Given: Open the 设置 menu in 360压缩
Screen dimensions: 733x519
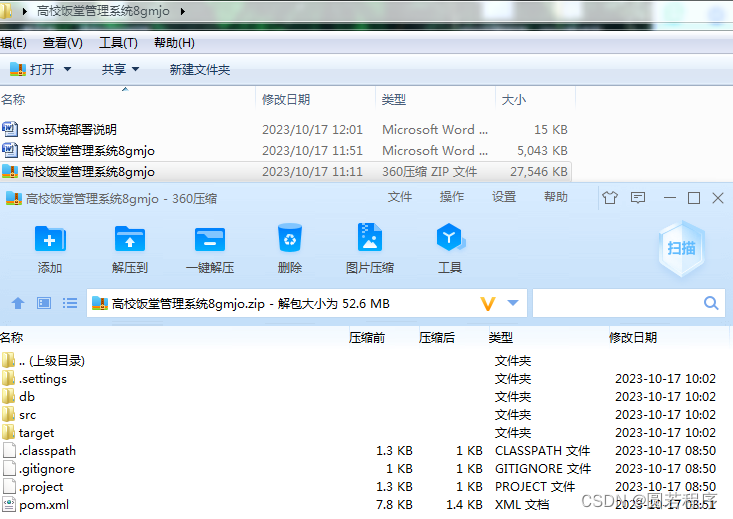Looking at the screenshot, I should (504, 197).
